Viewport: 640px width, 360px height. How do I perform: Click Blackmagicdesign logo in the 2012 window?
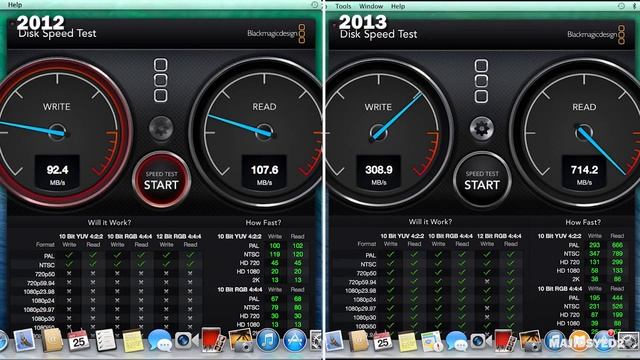(276, 34)
